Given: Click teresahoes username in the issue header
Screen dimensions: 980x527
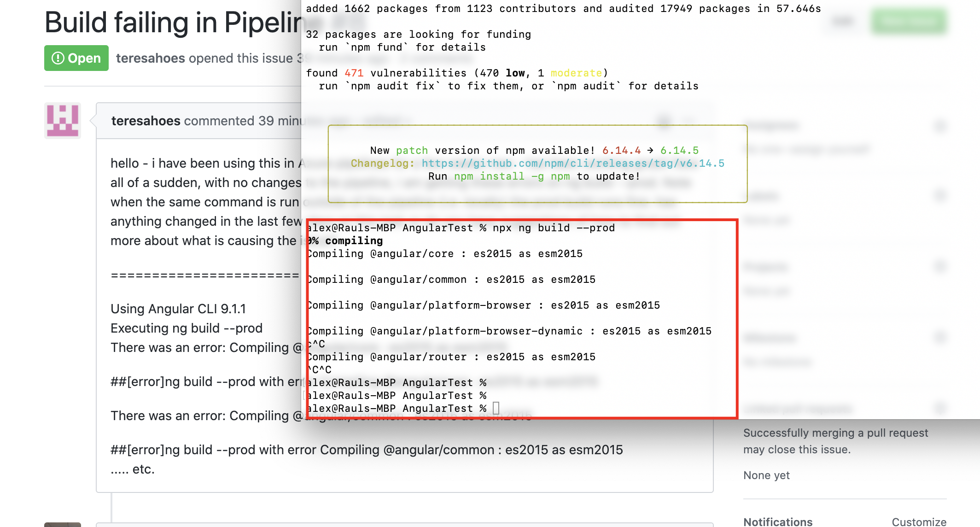Looking at the screenshot, I should [150, 58].
